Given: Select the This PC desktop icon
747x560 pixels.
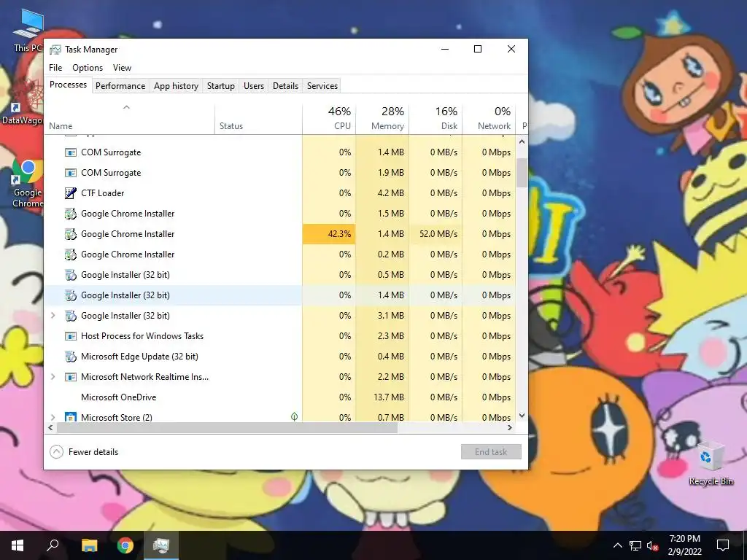Looking at the screenshot, I should point(28,31).
